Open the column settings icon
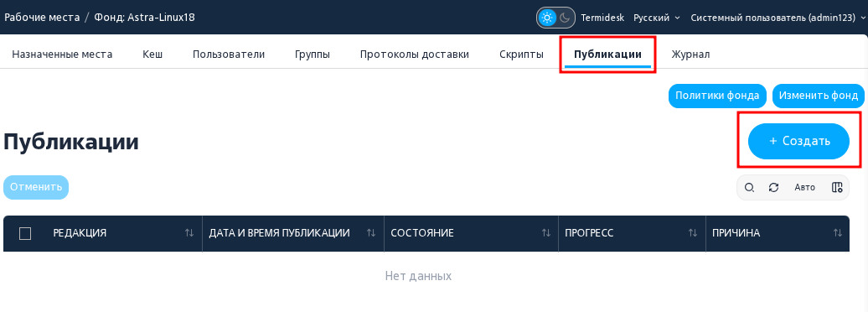Image resolution: width=868 pixels, height=312 pixels. click(837, 187)
